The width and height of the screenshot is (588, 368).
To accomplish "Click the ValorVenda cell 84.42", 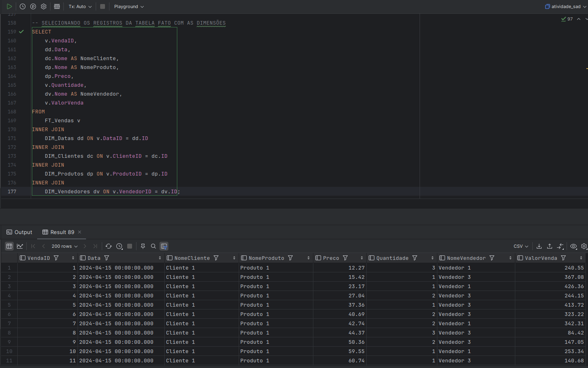I will click(x=550, y=332).
